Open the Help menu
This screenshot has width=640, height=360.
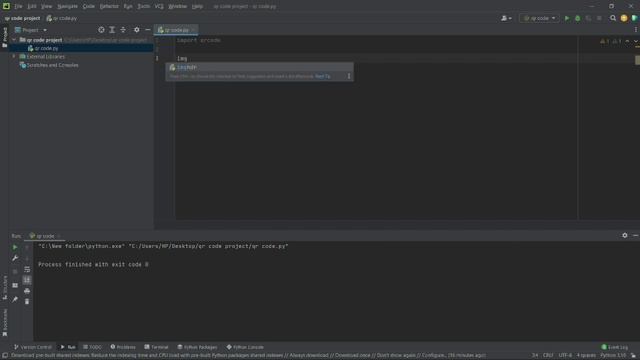(x=197, y=6)
